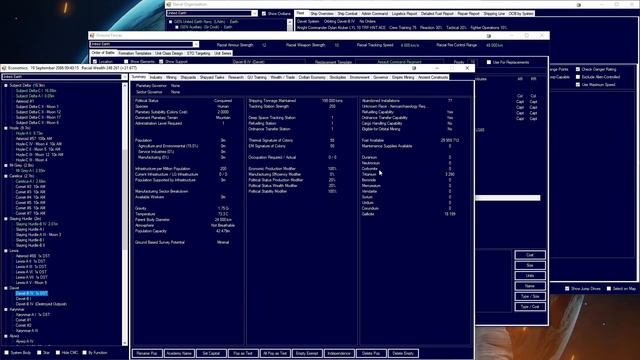Toggle Show Civilians in Naval Organization
This screenshot has height=360, width=640.
click(x=264, y=13)
